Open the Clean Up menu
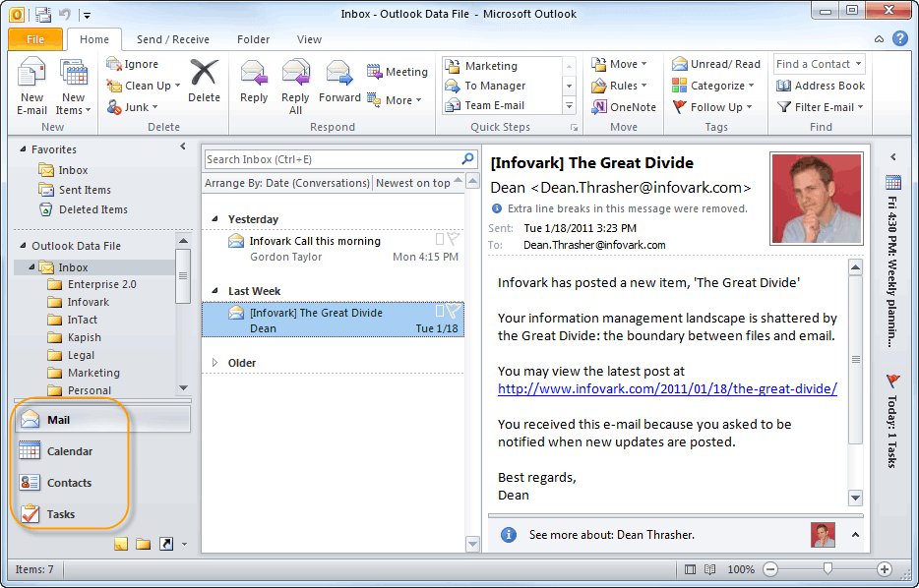Screen dimensions: 919x588 [144, 86]
